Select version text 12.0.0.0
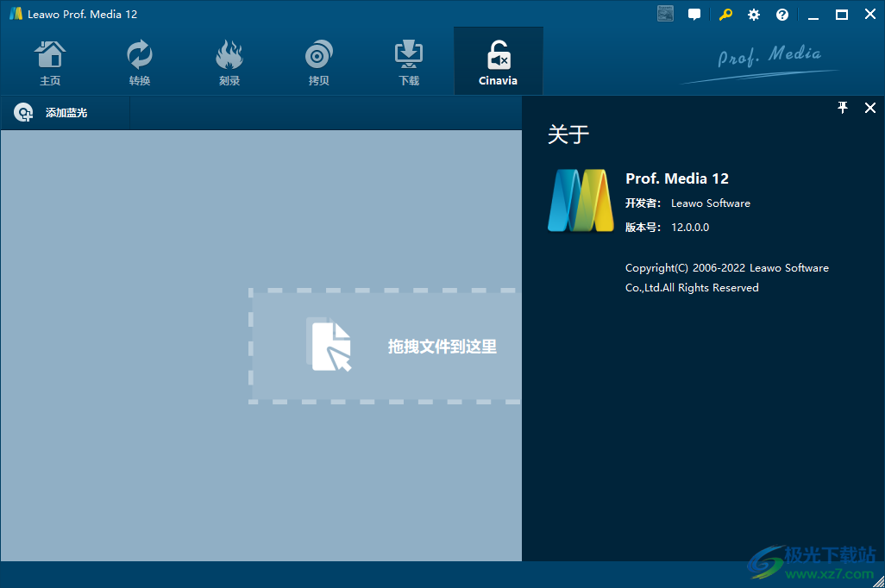Viewport: 885px width, 588px height. tap(690, 228)
